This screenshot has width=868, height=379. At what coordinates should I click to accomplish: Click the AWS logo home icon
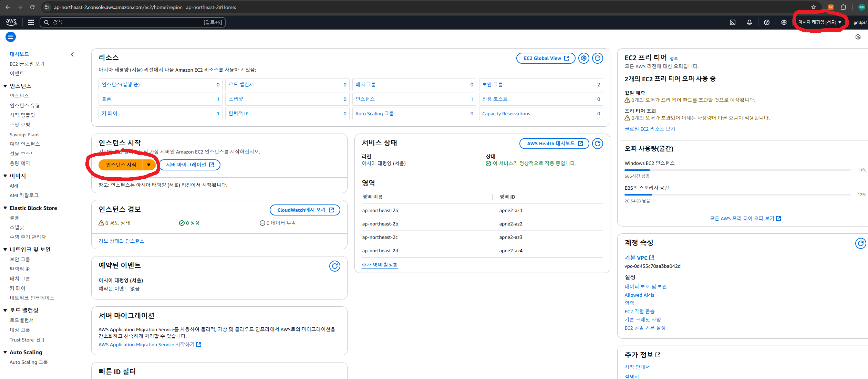(11, 22)
